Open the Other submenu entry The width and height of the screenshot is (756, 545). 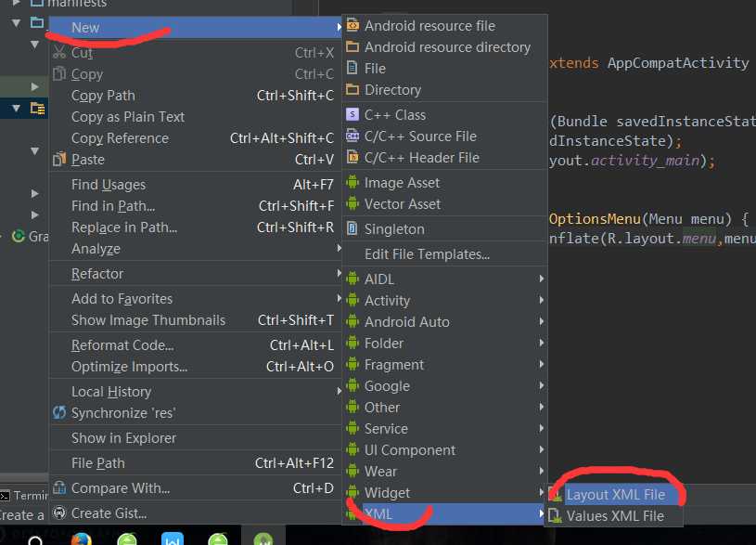(445, 407)
